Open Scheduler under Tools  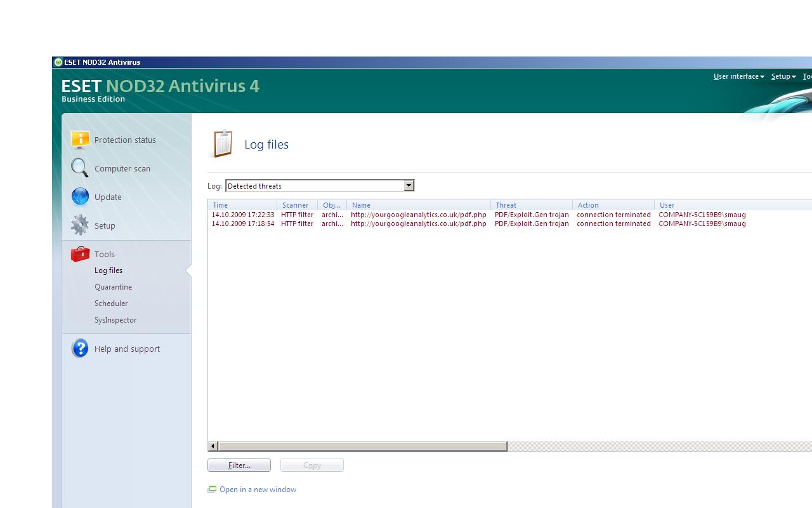coord(111,304)
